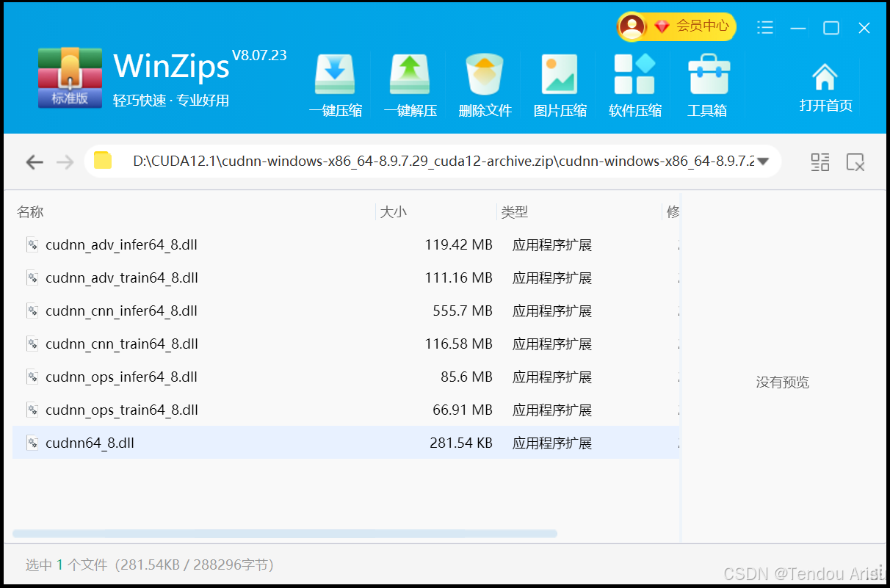Click the 85.6 MB size cell

[466, 377]
